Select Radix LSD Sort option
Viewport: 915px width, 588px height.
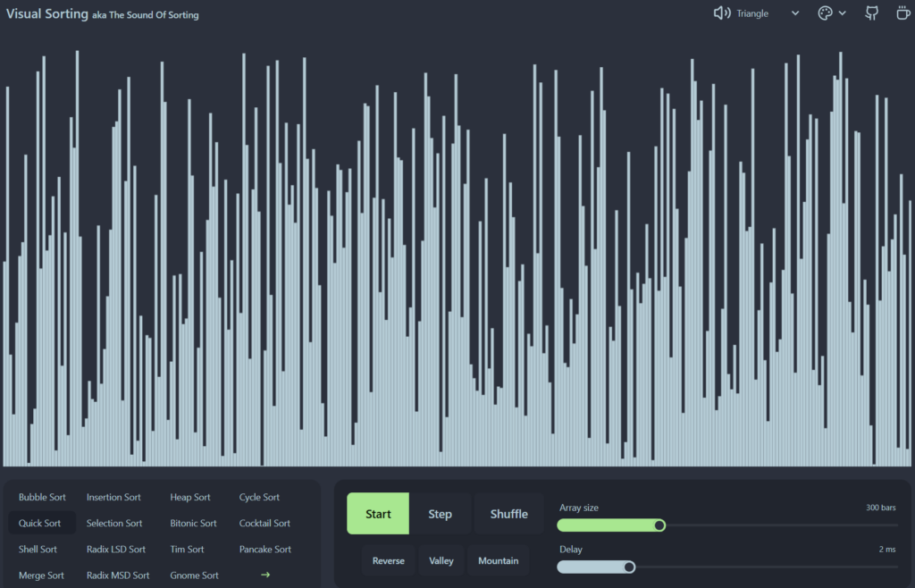click(116, 550)
